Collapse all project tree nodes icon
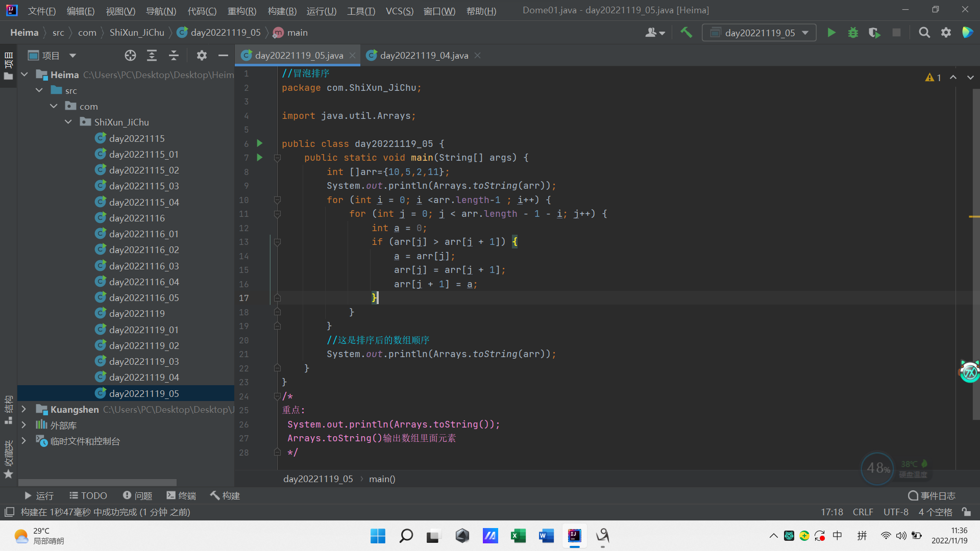 coord(174,56)
